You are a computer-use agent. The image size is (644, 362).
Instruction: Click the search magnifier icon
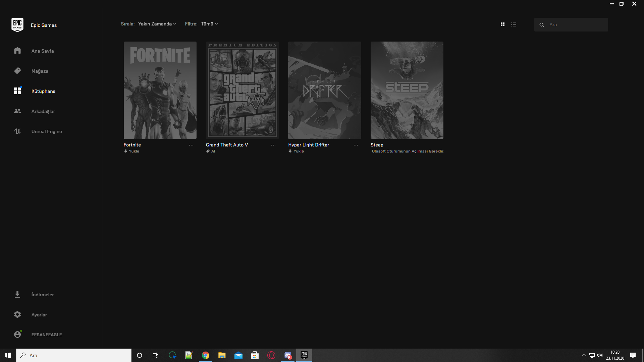[542, 25]
